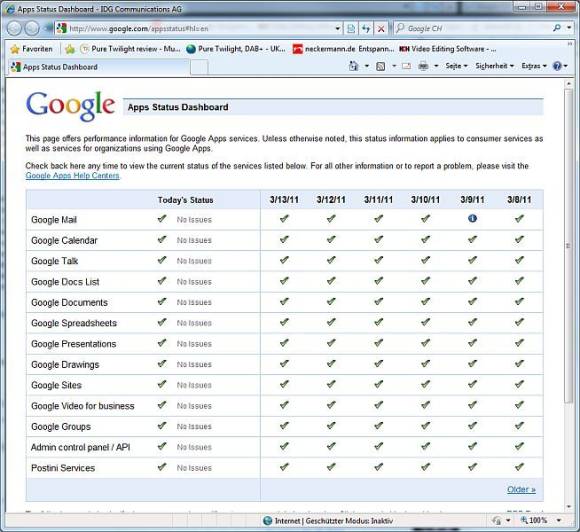
Task: Click Postini Services check mark under 3/13/11
Action: 284,467
